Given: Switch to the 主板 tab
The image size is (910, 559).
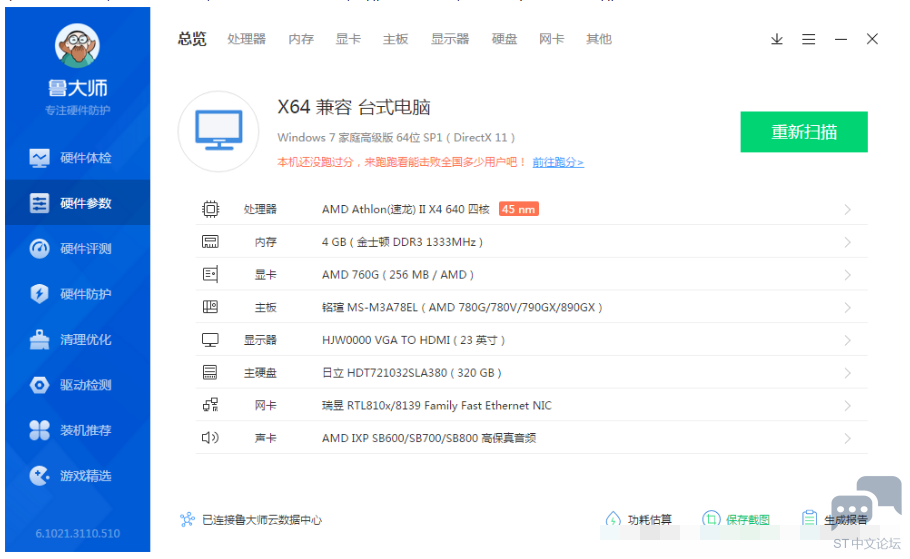Looking at the screenshot, I should point(396,39).
